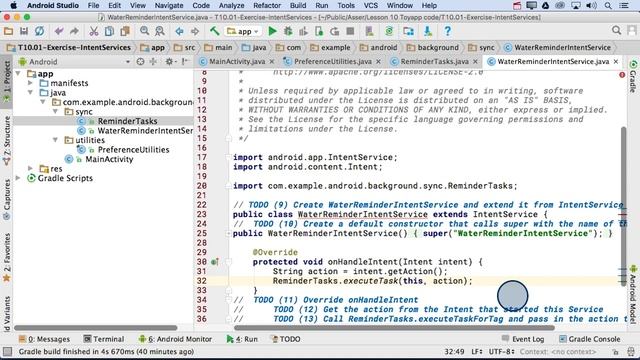Open the Gradle Console panel
Viewport: 640px width, 360px height.
pos(590,339)
